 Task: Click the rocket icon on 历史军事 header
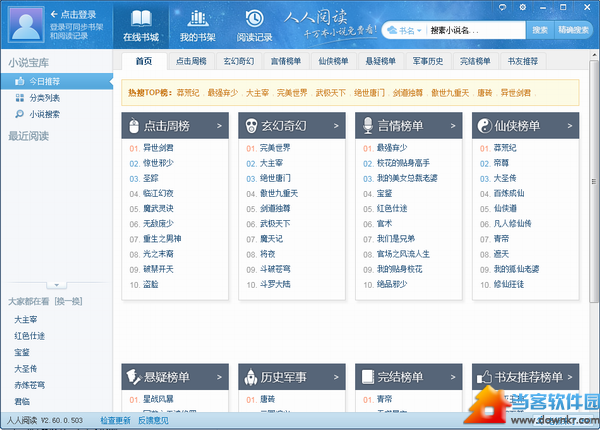tap(251, 377)
